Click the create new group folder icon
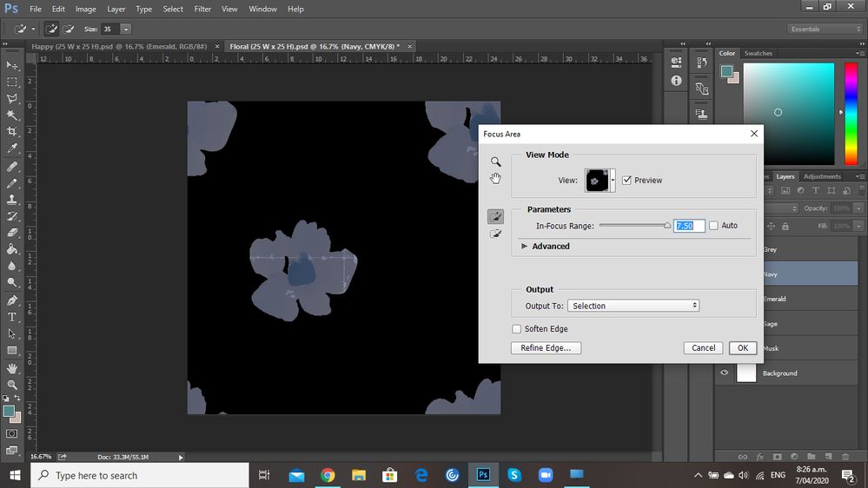Viewport: 868px width, 488px height. [811, 457]
